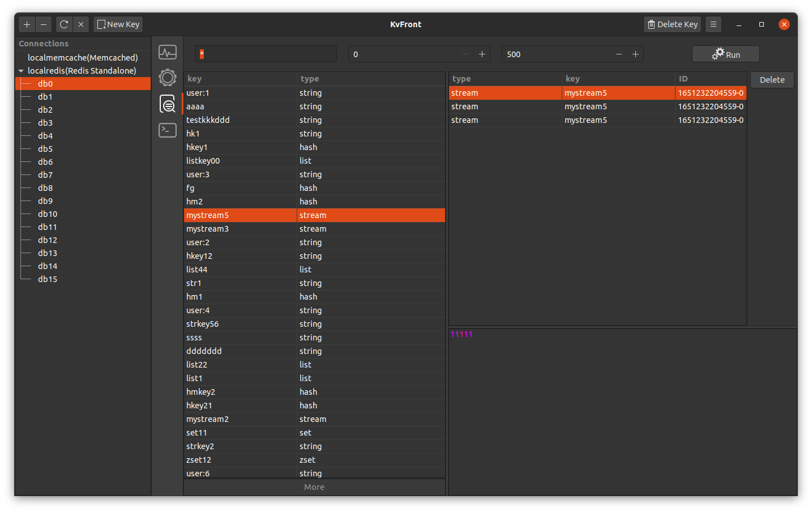Delete the selected stream entry
812x512 pixels.
(x=772, y=80)
